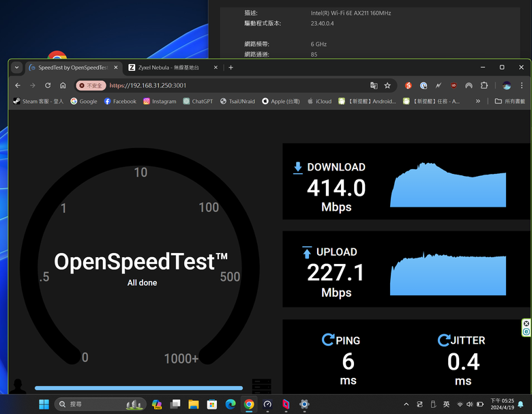Open the Chrome three-dot menu

tap(522, 85)
